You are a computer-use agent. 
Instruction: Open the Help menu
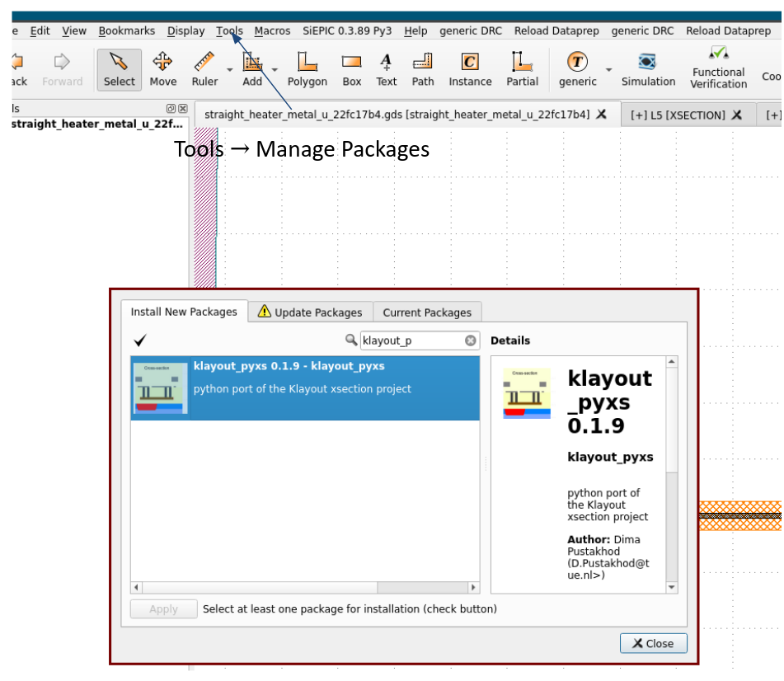[415, 31]
